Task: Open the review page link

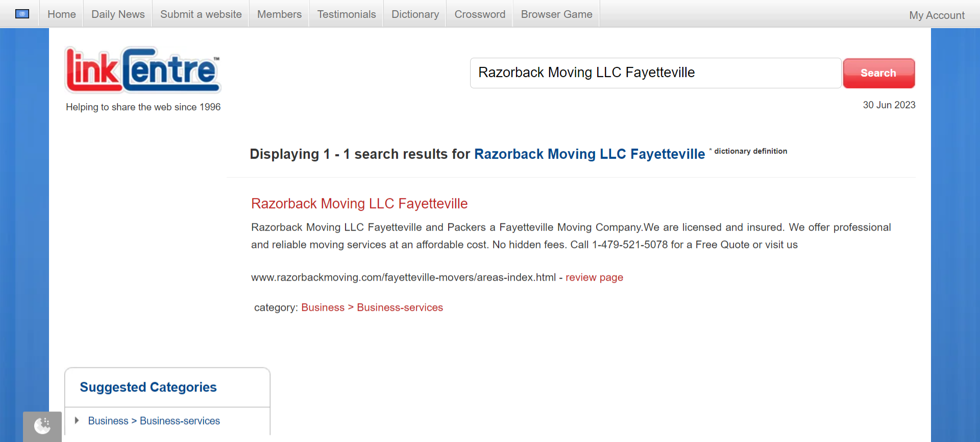Action: coord(594,277)
